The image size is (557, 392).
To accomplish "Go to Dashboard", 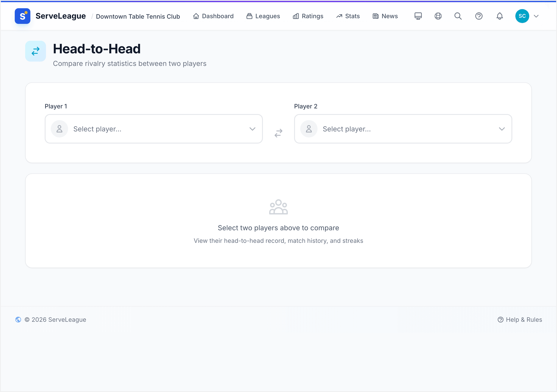I will [x=213, y=16].
